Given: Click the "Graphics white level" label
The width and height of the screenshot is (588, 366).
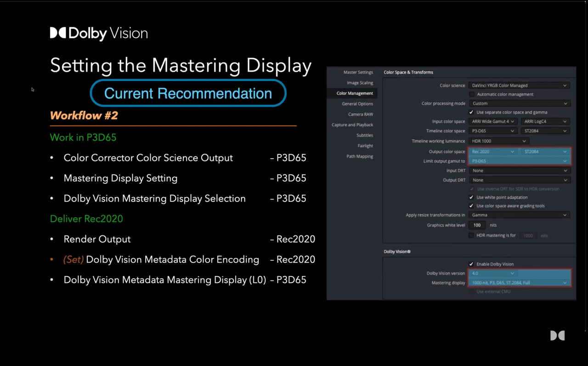Looking at the screenshot, I should tap(446, 225).
